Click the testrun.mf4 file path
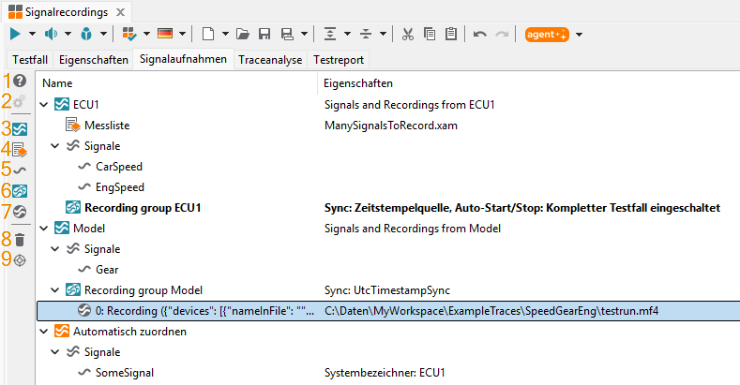 click(x=491, y=311)
